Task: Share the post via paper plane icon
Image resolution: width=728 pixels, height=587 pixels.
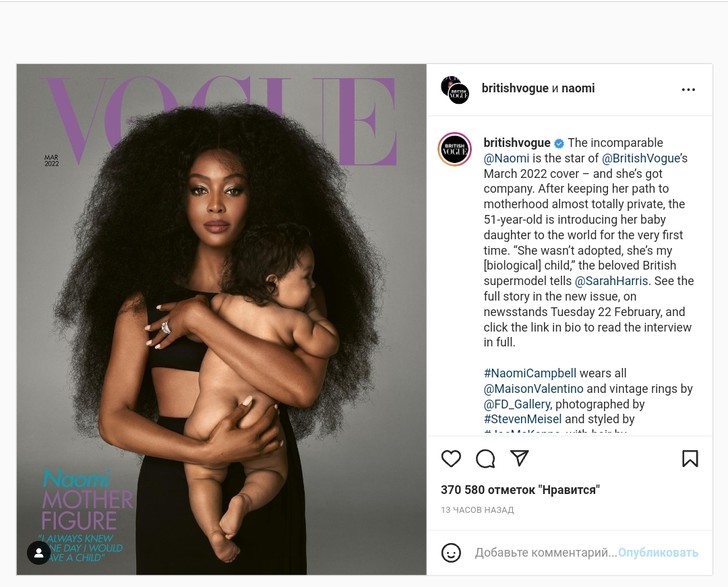Action: 519,458
